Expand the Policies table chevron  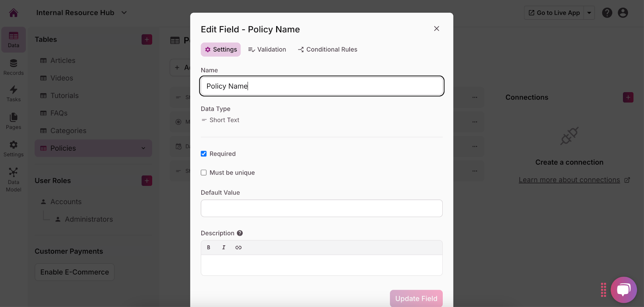[143, 148]
